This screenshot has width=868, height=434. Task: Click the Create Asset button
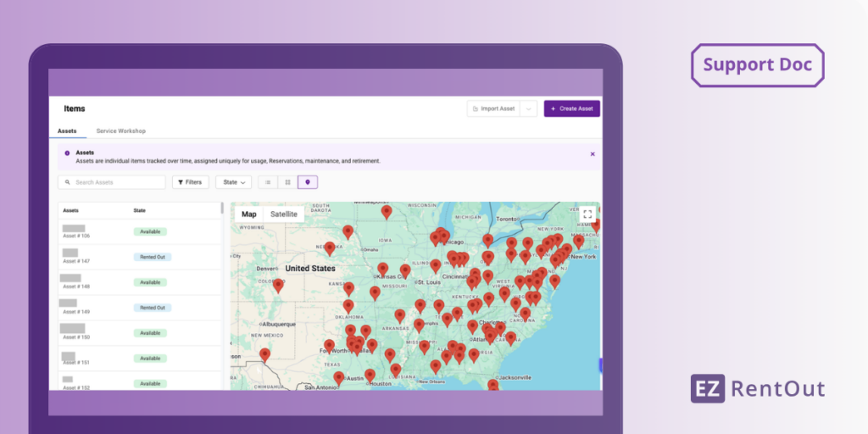(572, 108)
